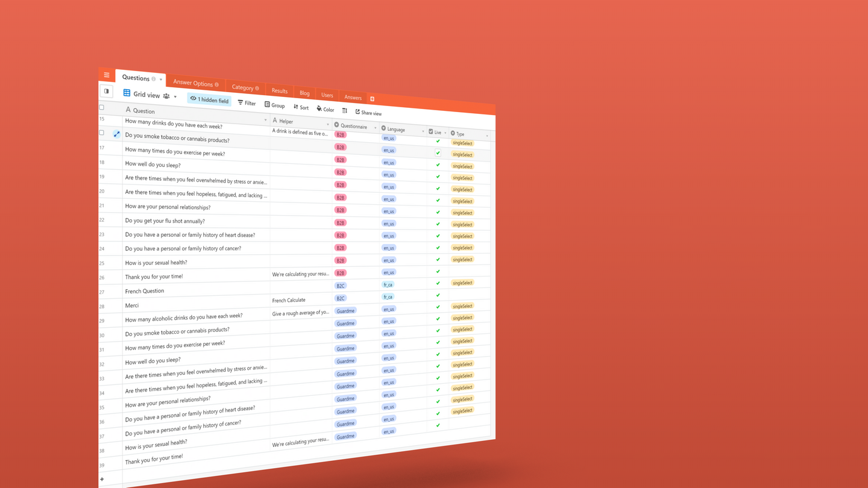Screen dimensions: 868x488
Task: Select the 'Do you get your flu shot annually?' cell
Action: coord(196,221)
